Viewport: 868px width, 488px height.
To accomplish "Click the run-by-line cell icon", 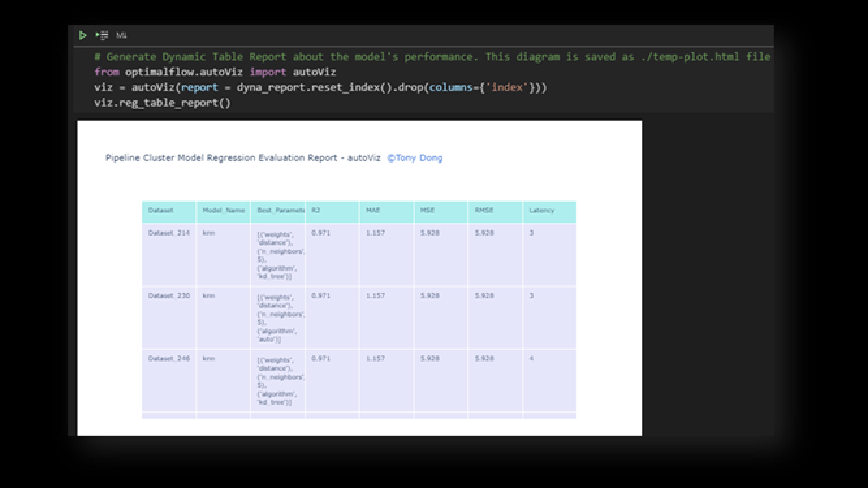I will 102,35.
